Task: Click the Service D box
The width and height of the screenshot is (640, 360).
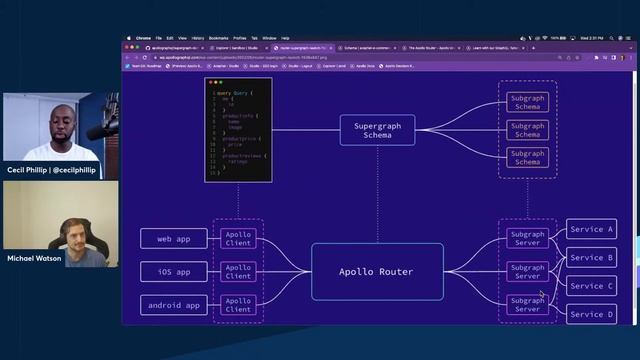Action: 591,314
